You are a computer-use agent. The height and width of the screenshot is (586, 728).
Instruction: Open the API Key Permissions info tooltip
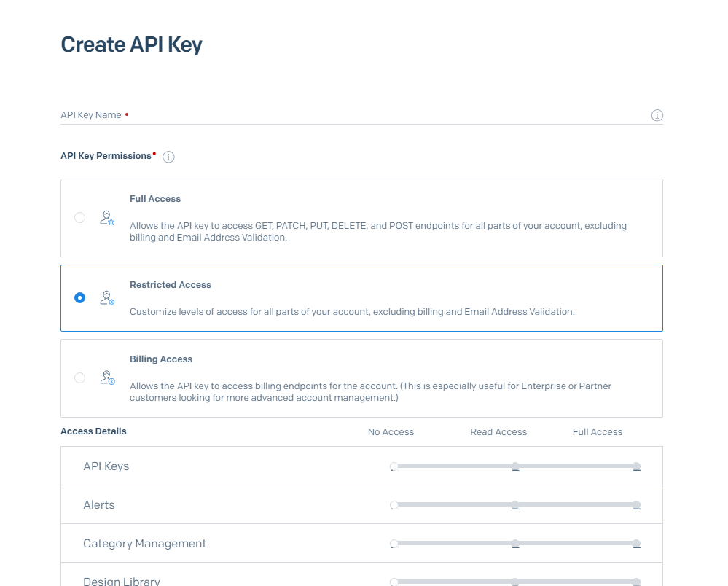pyautogui.click(x=168, y=157)
